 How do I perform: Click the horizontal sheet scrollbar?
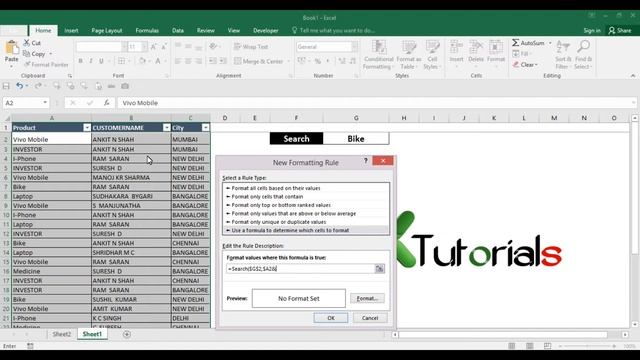tap(503, 334)
